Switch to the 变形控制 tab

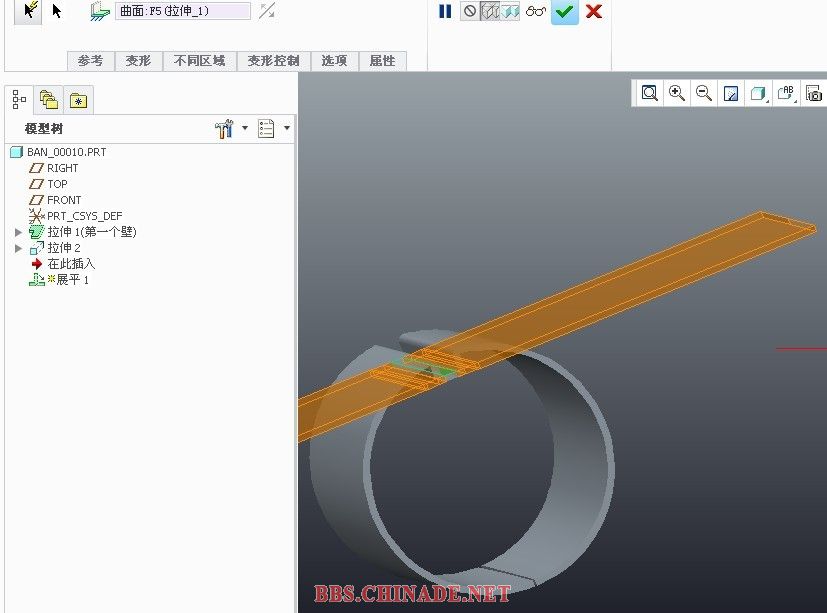pos(273,61)
